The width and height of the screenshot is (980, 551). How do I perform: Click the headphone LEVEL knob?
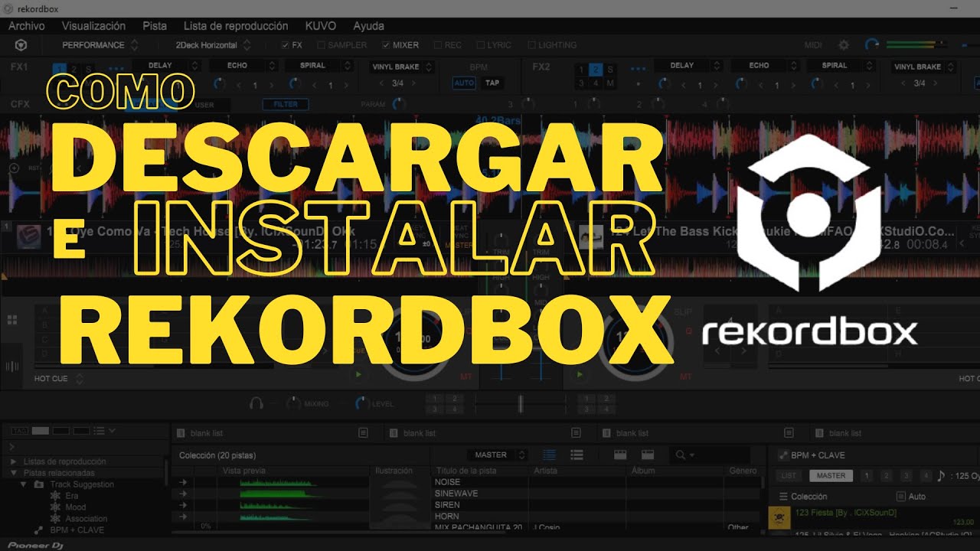[361, 403]
